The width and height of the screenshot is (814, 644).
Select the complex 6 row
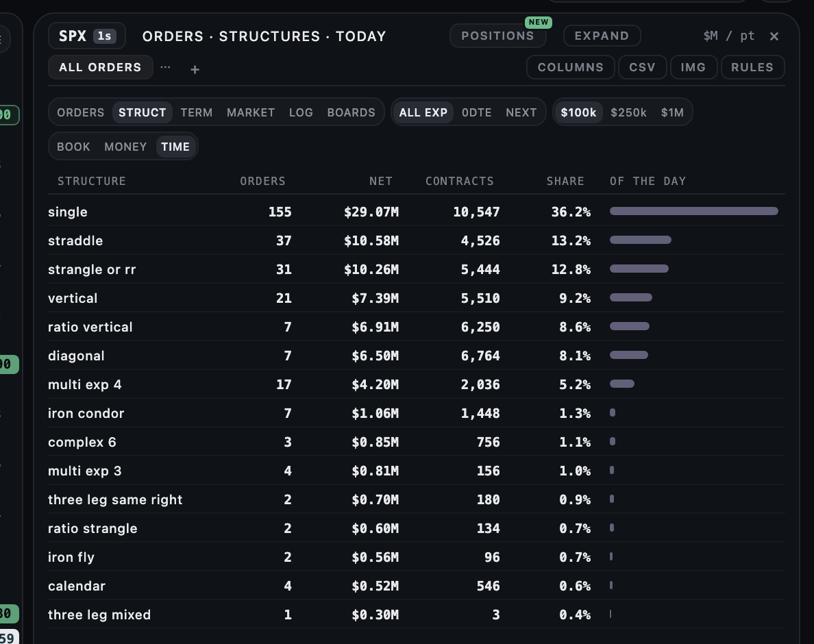tap(417, 442)
